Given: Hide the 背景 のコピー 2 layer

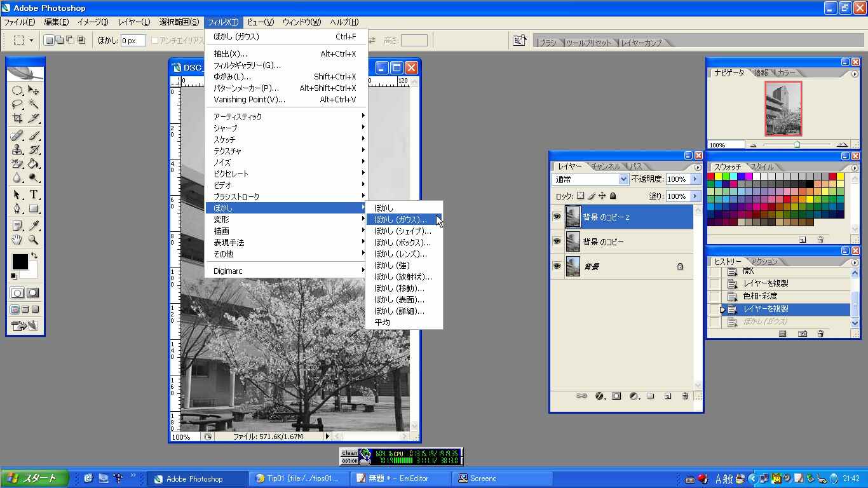Looking at the screenshot, I should (557, 217).
